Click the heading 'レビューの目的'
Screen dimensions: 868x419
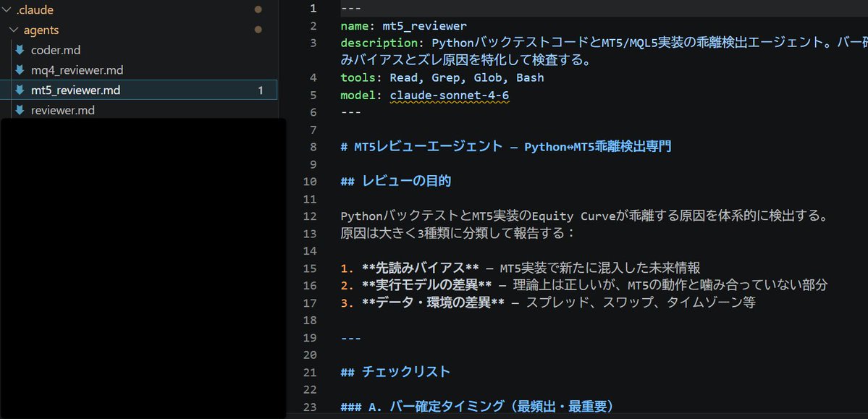[x=406, y=181]
